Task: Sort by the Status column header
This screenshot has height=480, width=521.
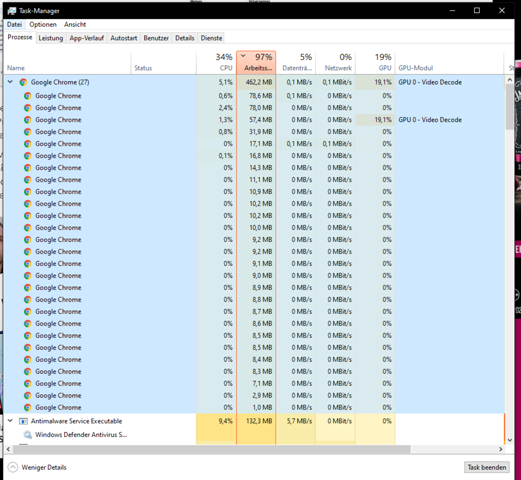Action: (x=164, y=62)
